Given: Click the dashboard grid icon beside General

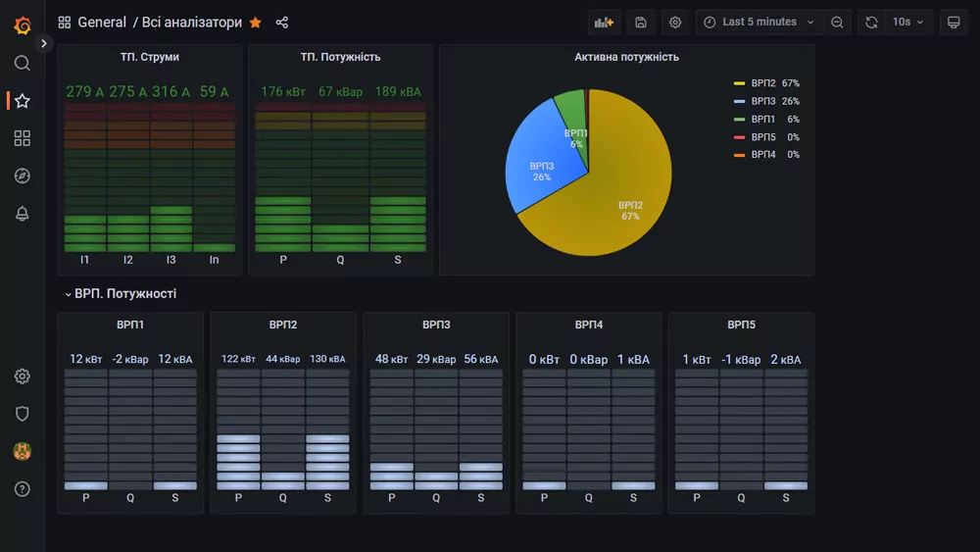Looking at the screenshot, I should tap(65, 23).
